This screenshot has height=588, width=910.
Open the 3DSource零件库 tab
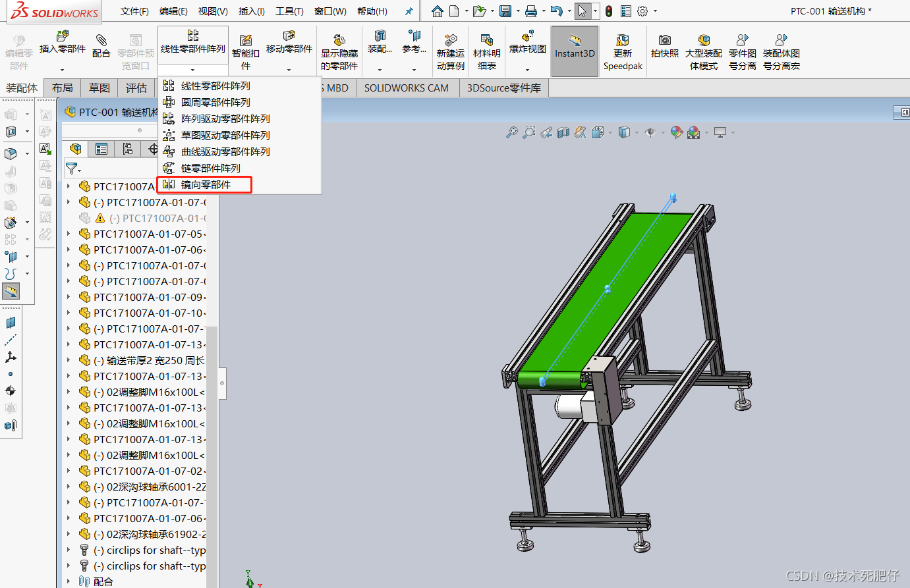click(504, 88)
